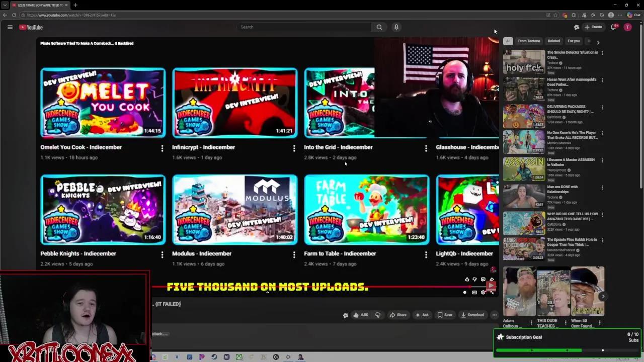The width and height of the screenshot is (644, 362).
Task: Switch to the Pirate Software browser tab
Action: 40,5
